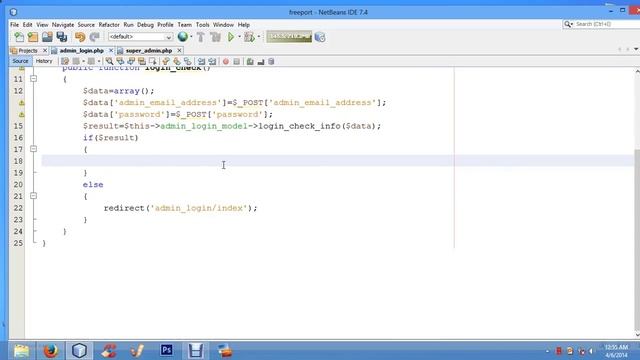
Task: Open the Refactor menu
Action: click(x=109, y=25)
